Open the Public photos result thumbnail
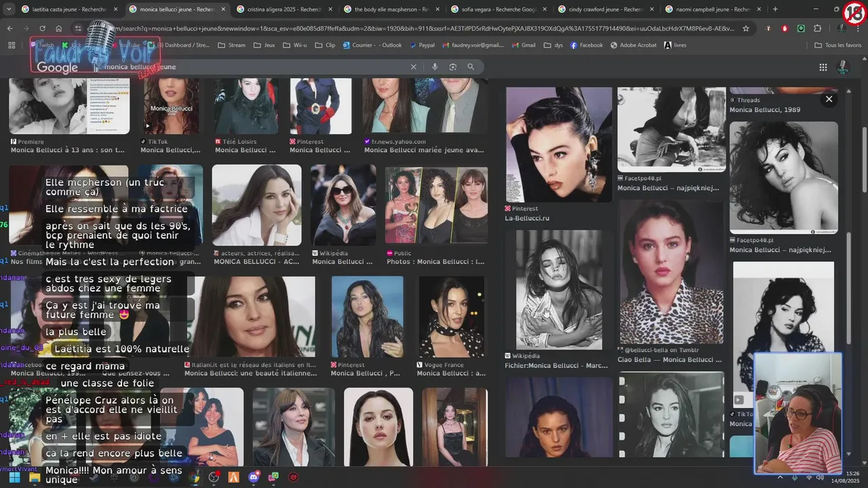Viewport: 868px width, 488px height. [436, 205]
